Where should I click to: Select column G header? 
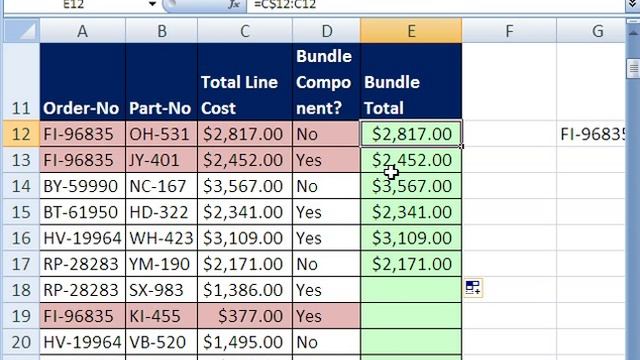(x=591, y=31)
